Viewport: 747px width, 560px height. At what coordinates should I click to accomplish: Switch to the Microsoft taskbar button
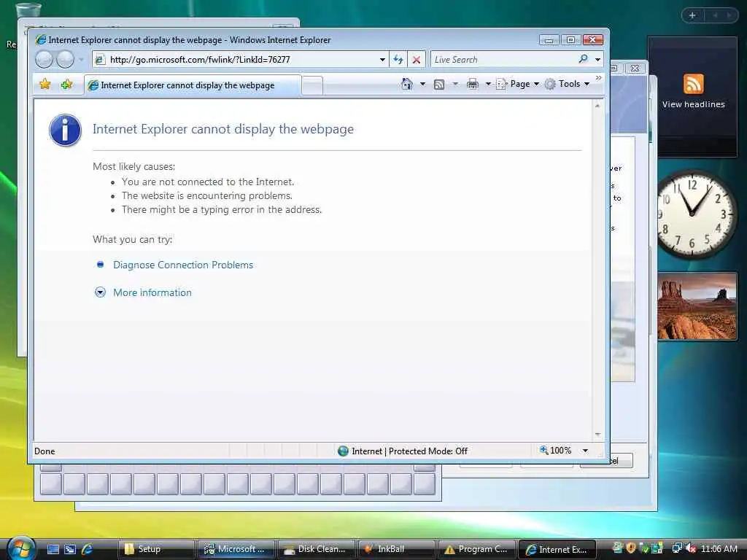coord(236,549)
